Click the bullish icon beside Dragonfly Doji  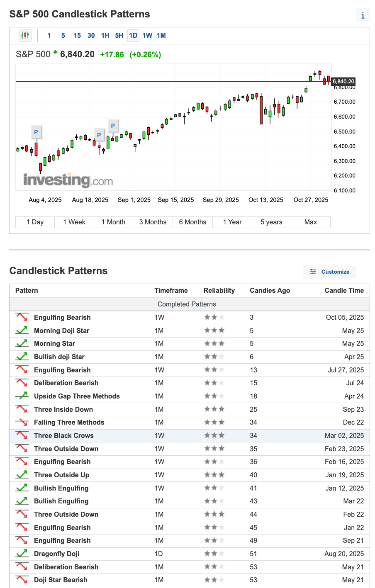click(x=22, y=554)
